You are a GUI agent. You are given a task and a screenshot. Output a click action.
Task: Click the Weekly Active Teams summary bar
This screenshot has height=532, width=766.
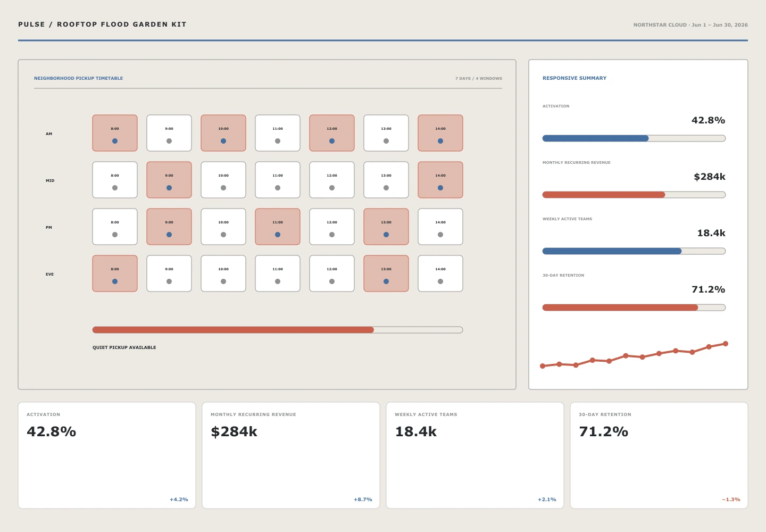click(634, 251)
